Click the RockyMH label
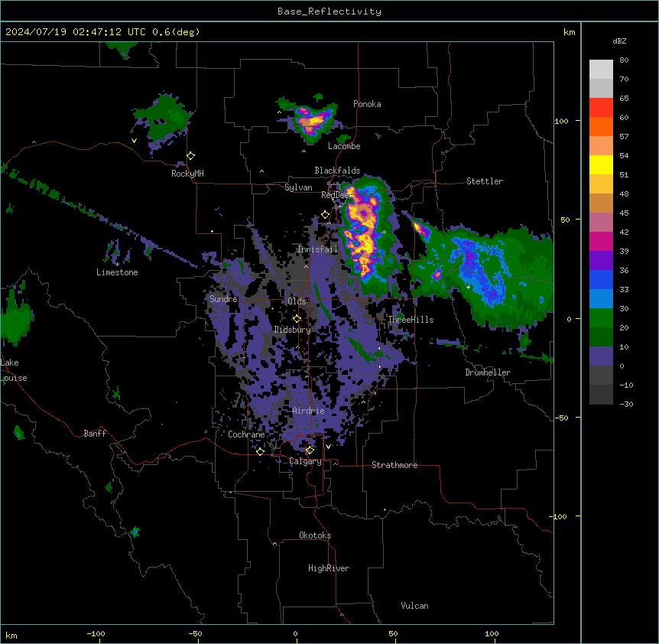This screenshot has width=659, height=644. click(187, 173)
